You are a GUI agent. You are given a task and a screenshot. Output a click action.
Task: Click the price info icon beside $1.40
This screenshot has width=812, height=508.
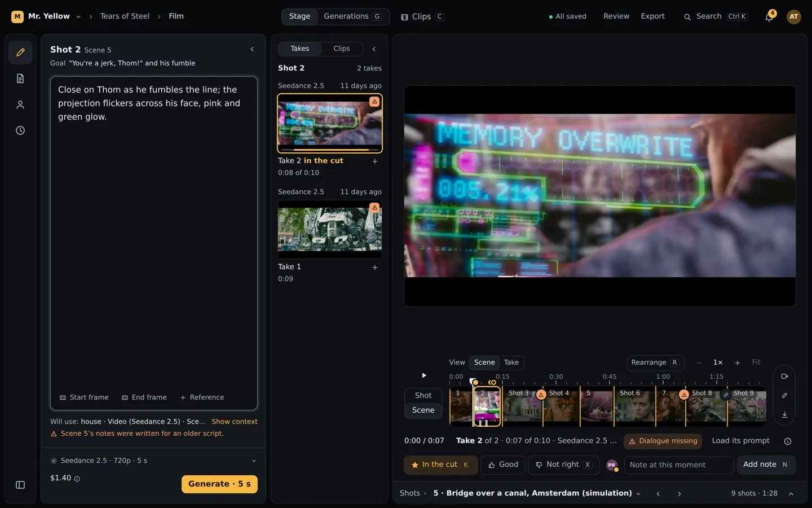(x=77, y=479)
